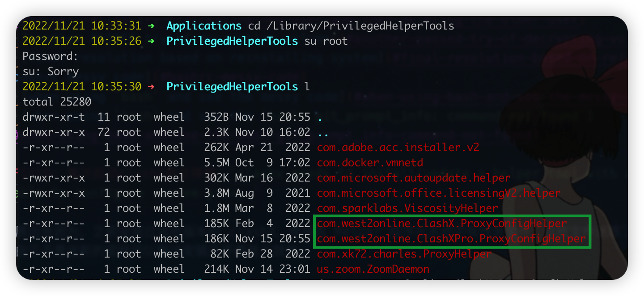Click the com.xk72.charles.ProxyHelper file name
The height and width of the screenshot is (296, 644).
pyautogui.click(x=404, y=254)
